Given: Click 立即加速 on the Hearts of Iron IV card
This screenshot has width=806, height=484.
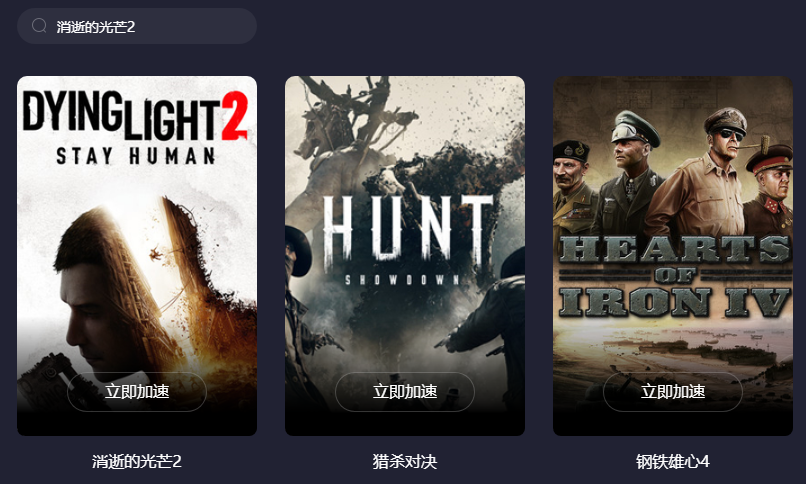Looking at the screenshot, I should [673, 392].
